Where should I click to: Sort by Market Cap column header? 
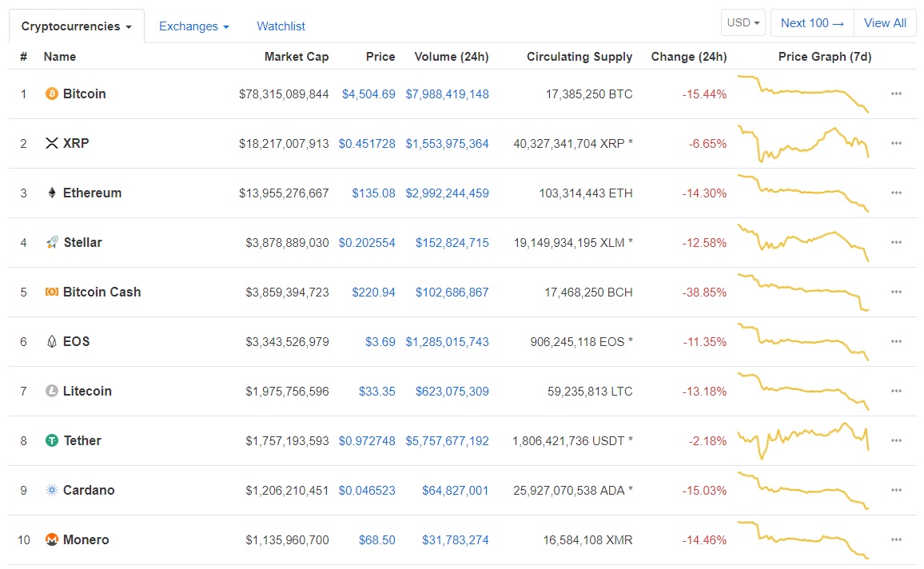point(297,57)
